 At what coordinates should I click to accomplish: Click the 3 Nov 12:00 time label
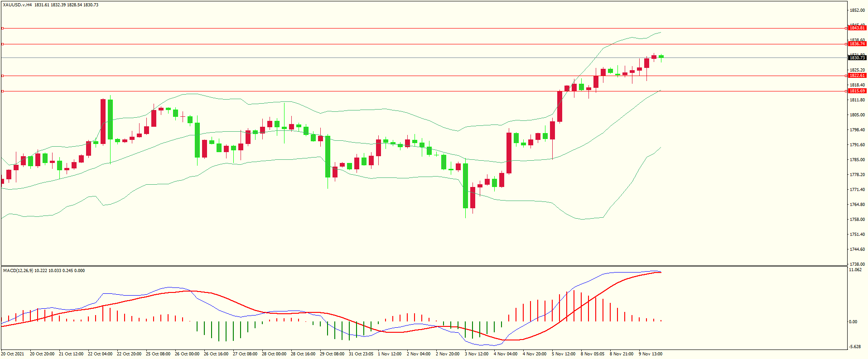pyautogui.click(x=477, y=354)
